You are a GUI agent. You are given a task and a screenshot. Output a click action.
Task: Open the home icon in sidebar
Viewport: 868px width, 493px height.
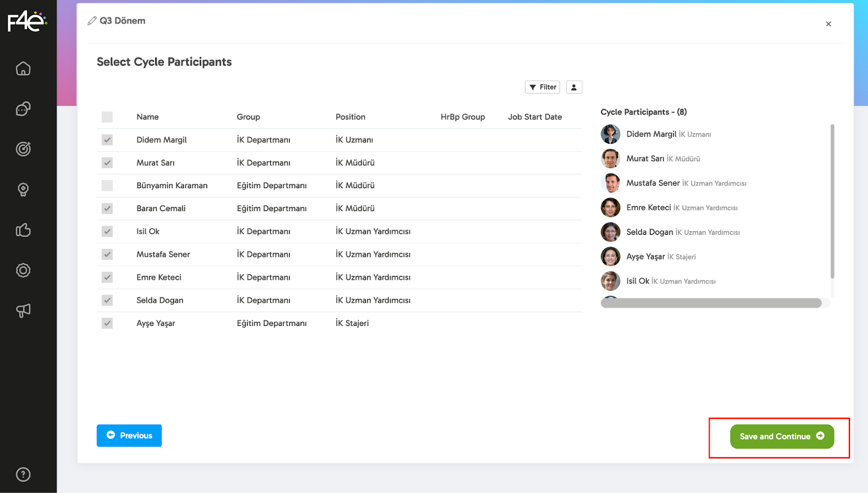(23, 69)
